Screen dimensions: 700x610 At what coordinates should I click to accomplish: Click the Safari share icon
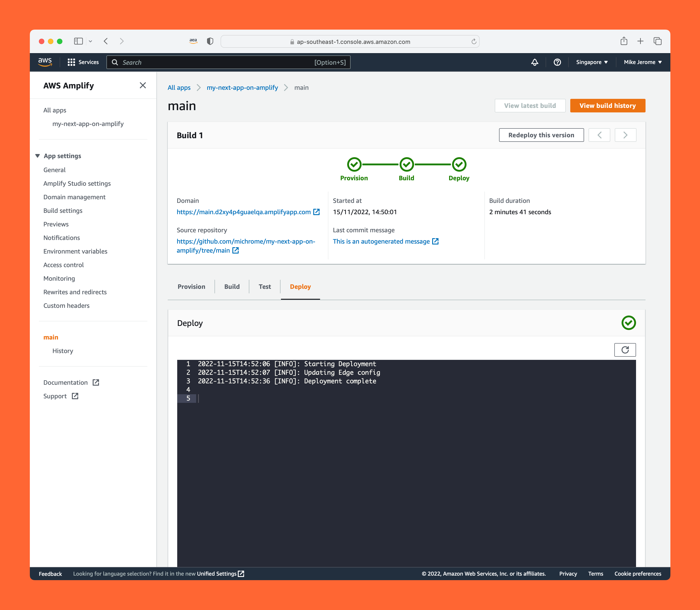623,42
